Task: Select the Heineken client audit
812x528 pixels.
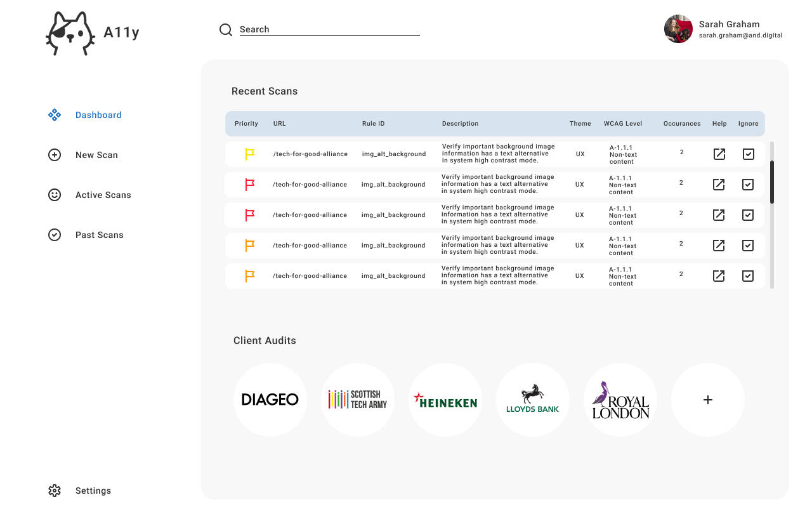Action: pyautogui.click(x=445, y=400)
